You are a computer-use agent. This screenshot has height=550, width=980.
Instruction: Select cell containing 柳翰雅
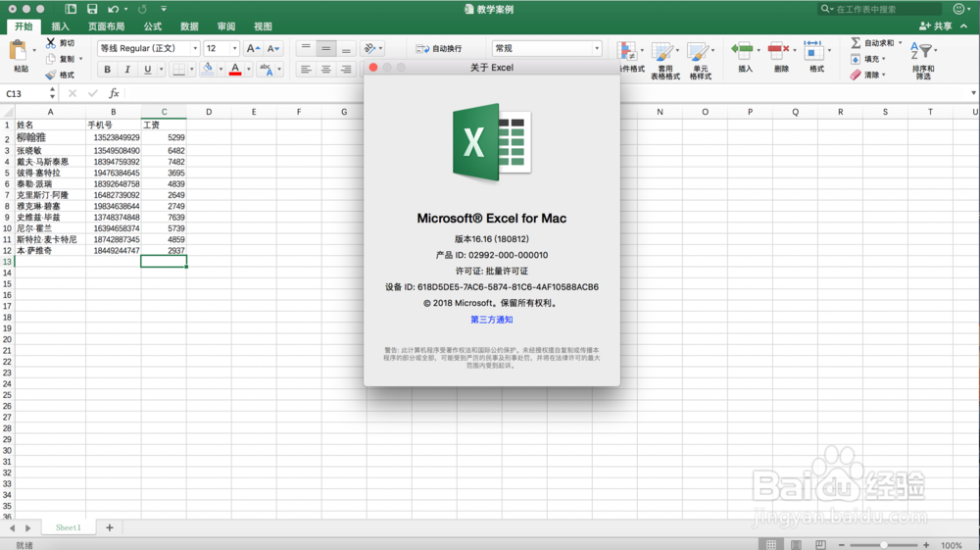pos(51,137)
